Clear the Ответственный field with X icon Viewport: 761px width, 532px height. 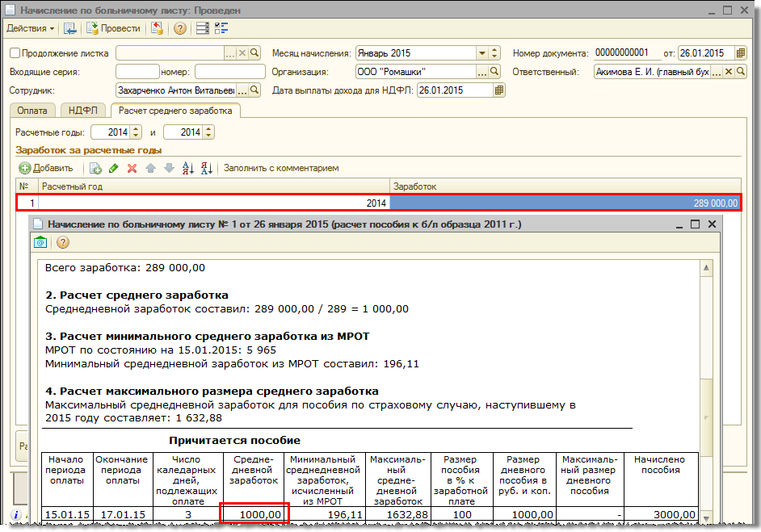coord(727,72)
